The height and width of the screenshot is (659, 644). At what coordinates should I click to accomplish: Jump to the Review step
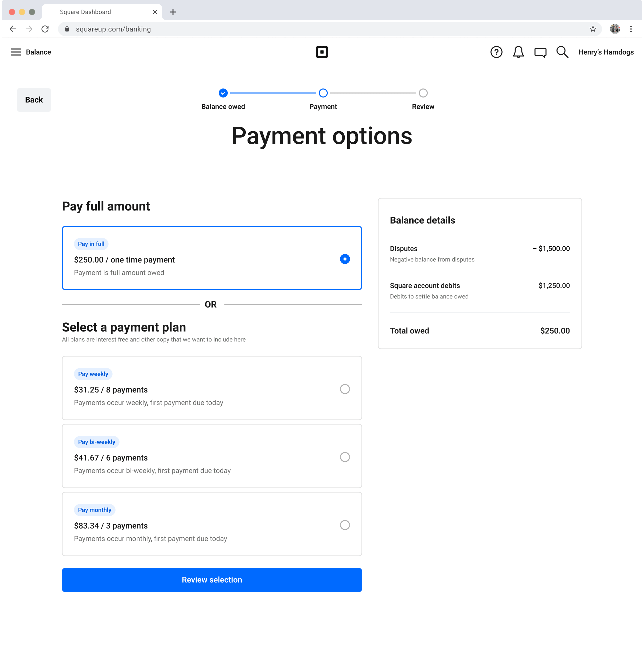(423, 93)
